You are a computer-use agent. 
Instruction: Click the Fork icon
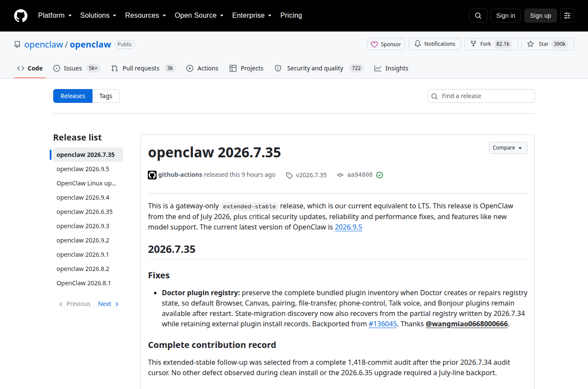click(473, 44)
